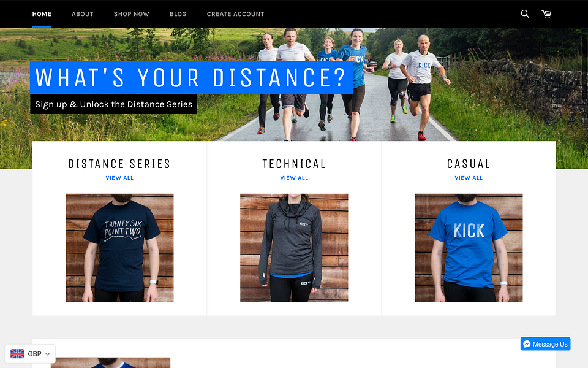
Task: Expand the GBP currency dropdown arrow
Action: coord(48,354)
